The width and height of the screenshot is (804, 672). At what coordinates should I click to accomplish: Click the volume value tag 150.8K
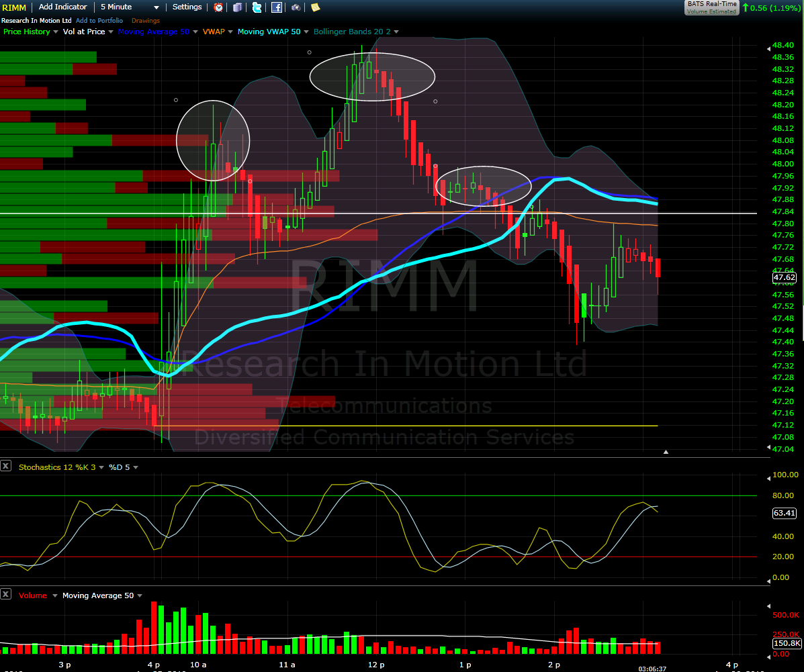click(x=787, y=643)
